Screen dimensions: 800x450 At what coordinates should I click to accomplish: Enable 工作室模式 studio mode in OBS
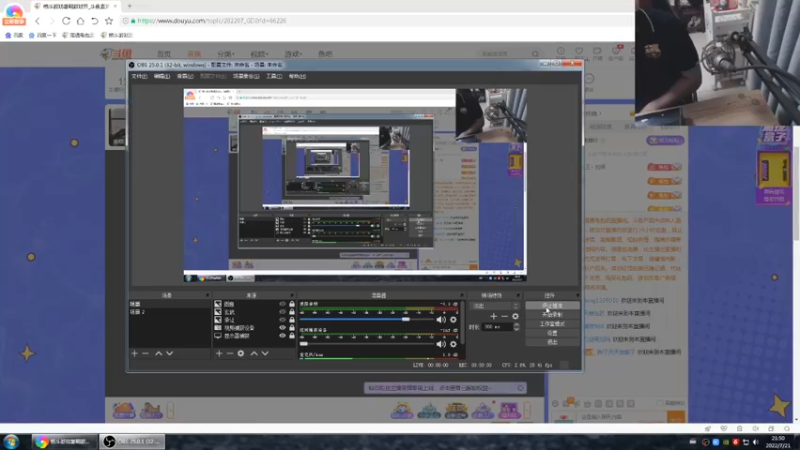pos(552,324)
